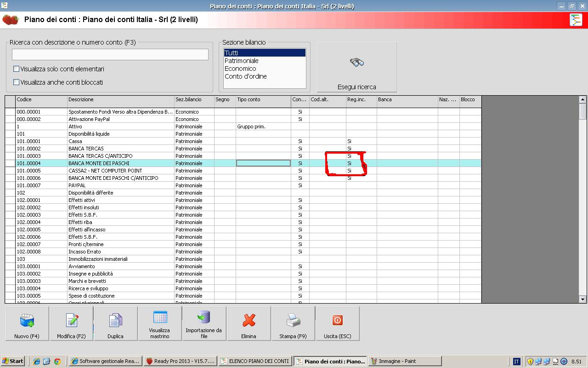Open the window system menu icon in title bar
The height and width of the screenshot is (368, 588).
5,6
